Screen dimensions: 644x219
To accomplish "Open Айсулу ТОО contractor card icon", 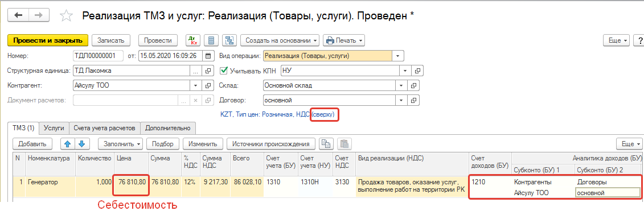I will click(208, 85).
